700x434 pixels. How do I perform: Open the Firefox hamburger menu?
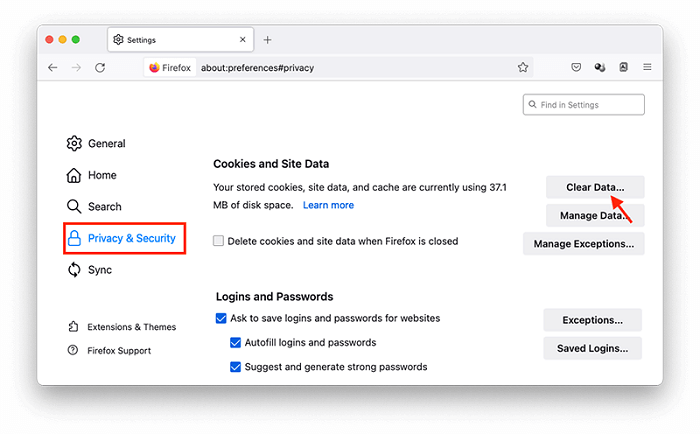tap(647, 67)
